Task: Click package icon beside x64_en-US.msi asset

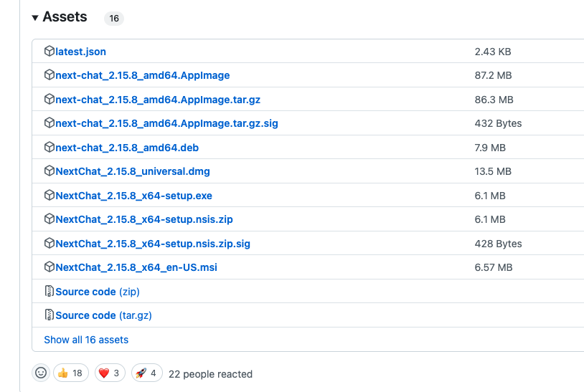Action: (50, 267)
